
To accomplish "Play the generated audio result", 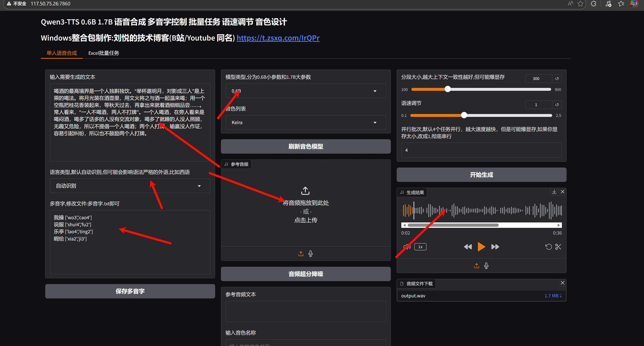I will 481,247.
